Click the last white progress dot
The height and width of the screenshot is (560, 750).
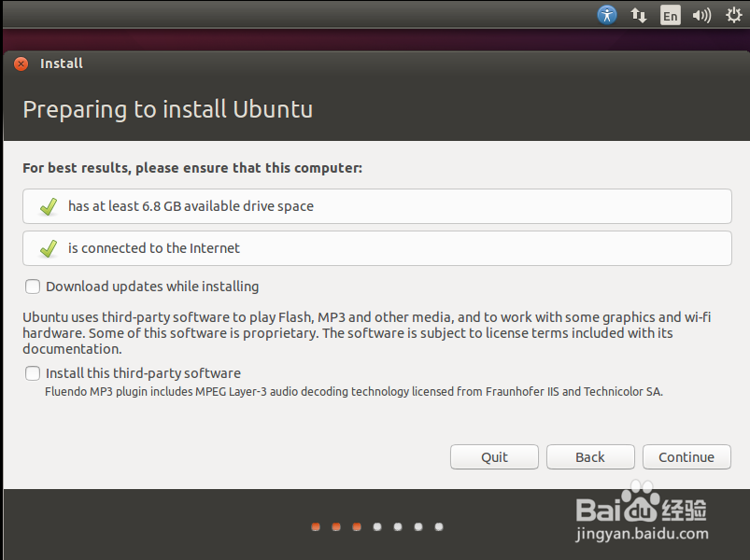(439, 526)
